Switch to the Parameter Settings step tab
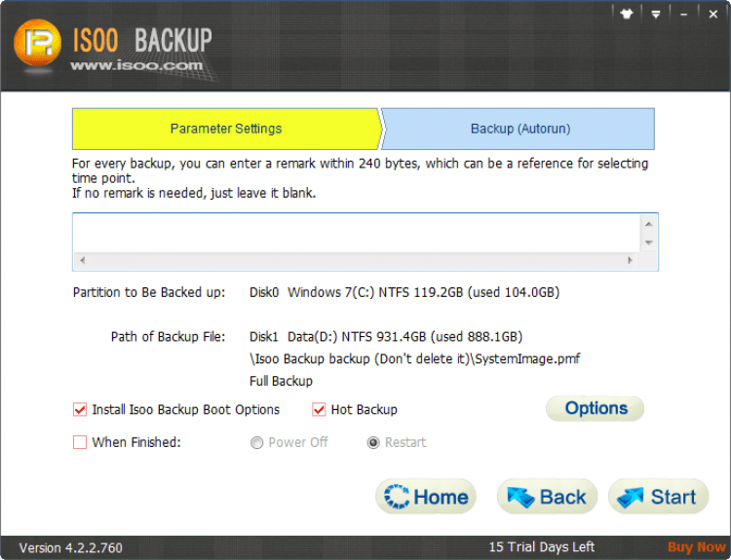The height and width of the screenshot is (560, 731). (225, 129)
